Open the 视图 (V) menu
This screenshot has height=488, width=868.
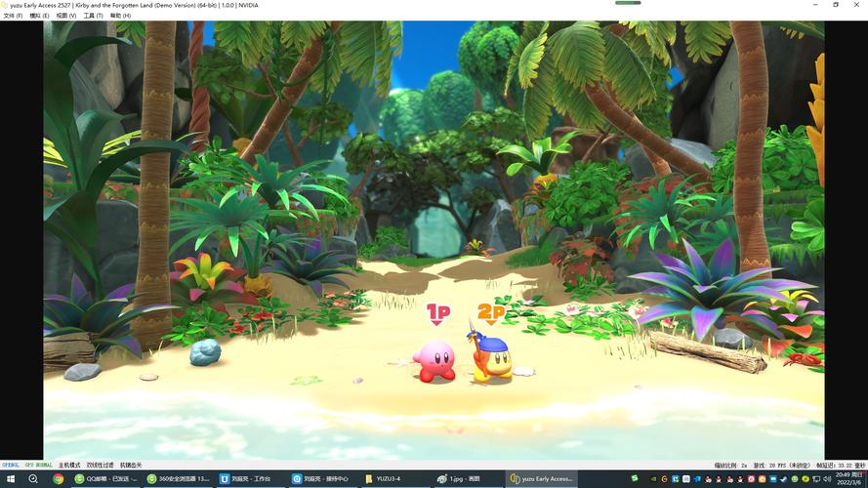click(65, 16)
